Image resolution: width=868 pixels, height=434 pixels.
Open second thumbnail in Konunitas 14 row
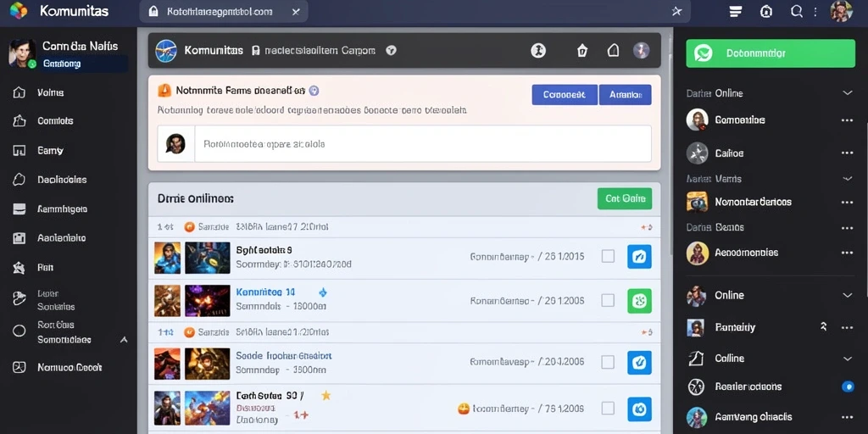(x=207, y=301)
